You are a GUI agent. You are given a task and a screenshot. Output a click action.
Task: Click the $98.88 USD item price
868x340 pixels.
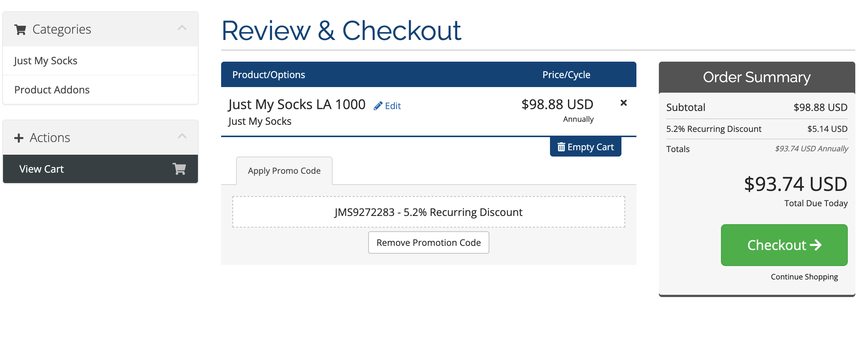click(557, 104)
